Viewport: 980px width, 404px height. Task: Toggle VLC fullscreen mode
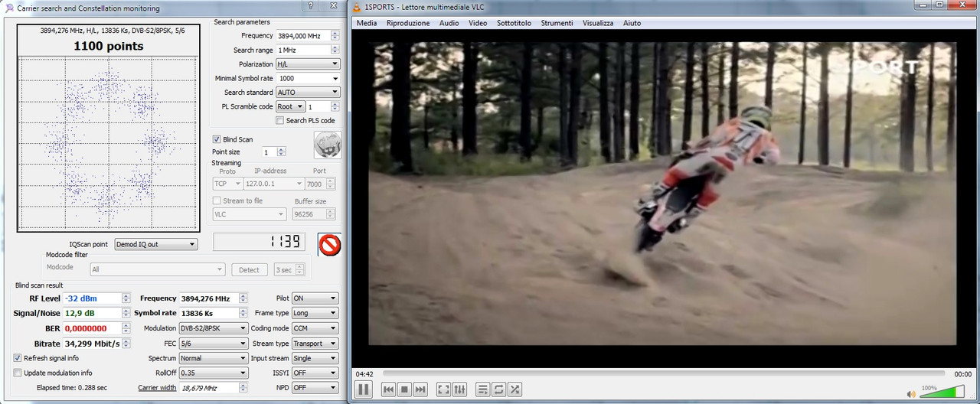pyautogui.click(x=443, y=389)
